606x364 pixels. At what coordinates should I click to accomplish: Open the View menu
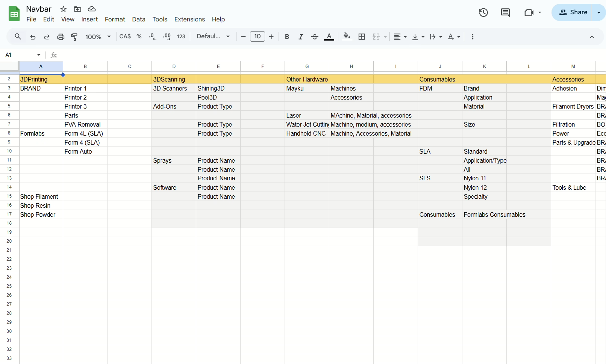pyautogui.click(x=68, y=19)
